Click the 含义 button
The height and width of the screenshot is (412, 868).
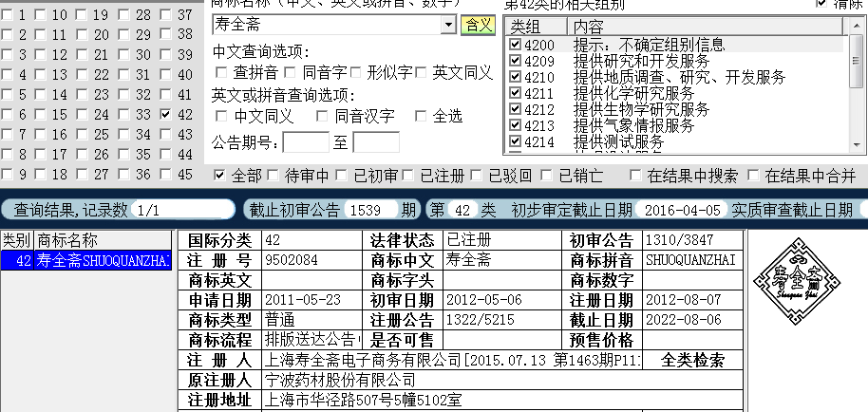tap(478, 25)
